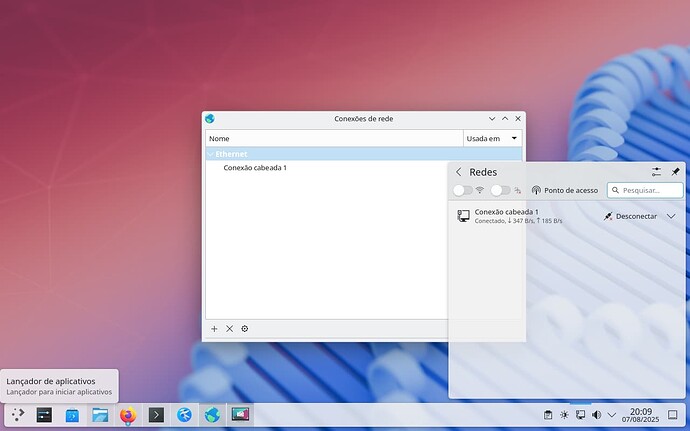Open the Usada em column dropdown

tap(514, 138)
